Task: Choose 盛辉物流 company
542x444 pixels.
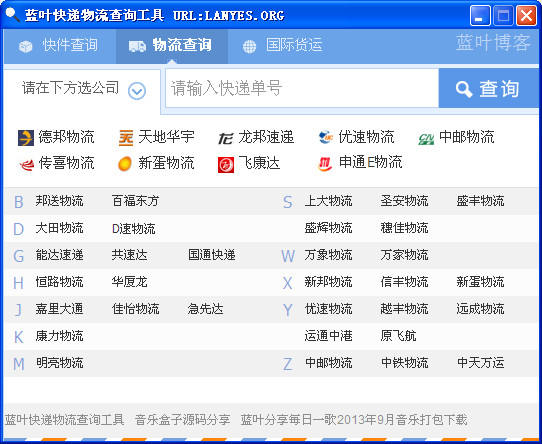Action: (328, 228)
